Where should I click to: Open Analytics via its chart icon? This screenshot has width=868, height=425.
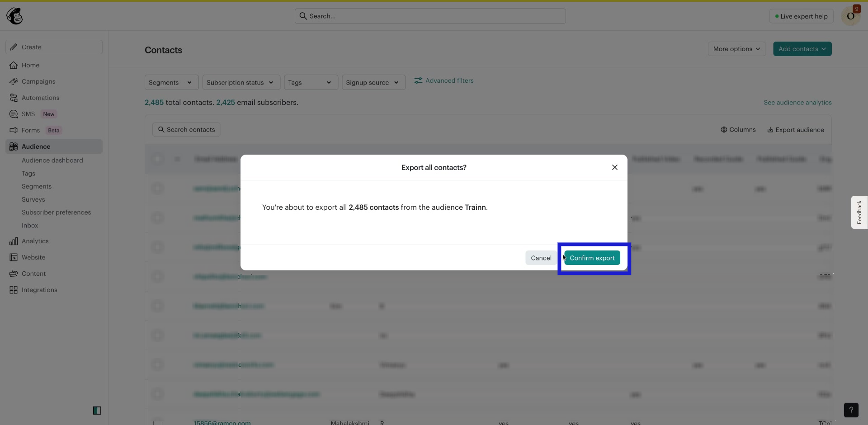(14, 241)
